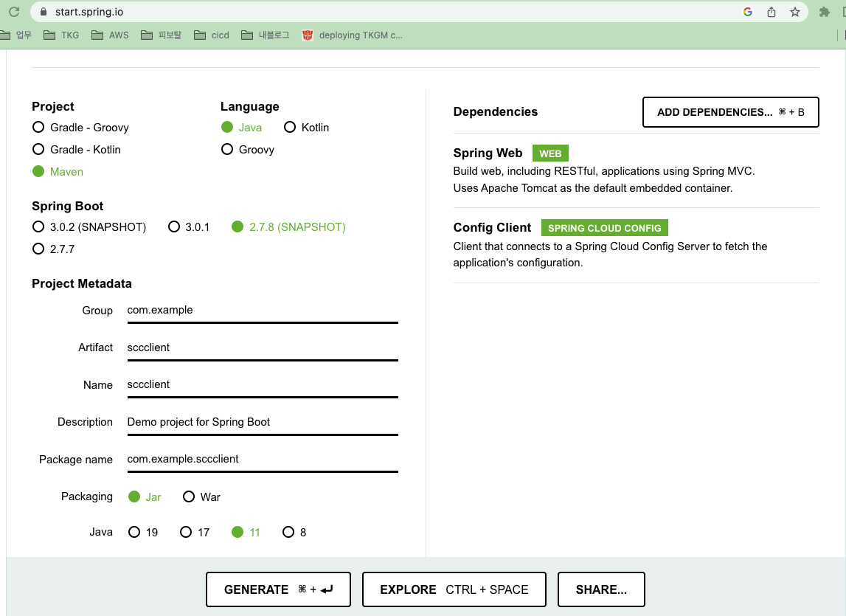Viewport: 846px width, 616px height.
Task: Choose Java as the language
Action: 241,128
